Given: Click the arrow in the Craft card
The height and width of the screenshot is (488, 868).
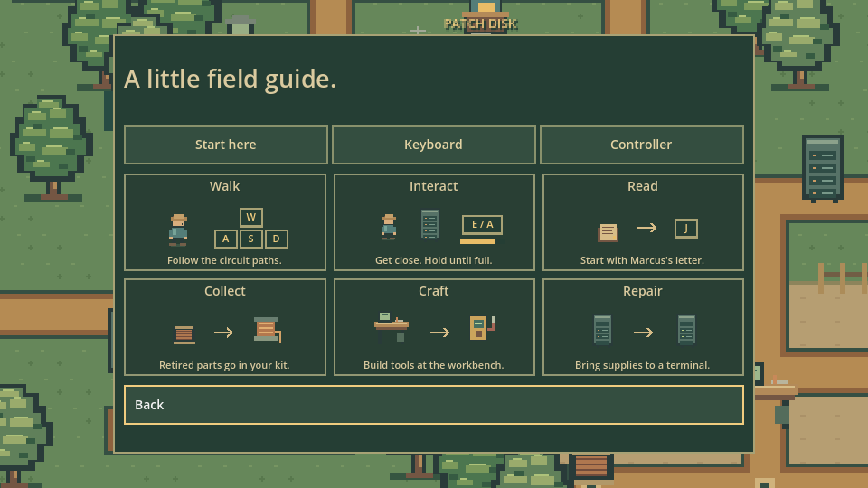Looking at the screenshot, I should click(x=440, y=332).
